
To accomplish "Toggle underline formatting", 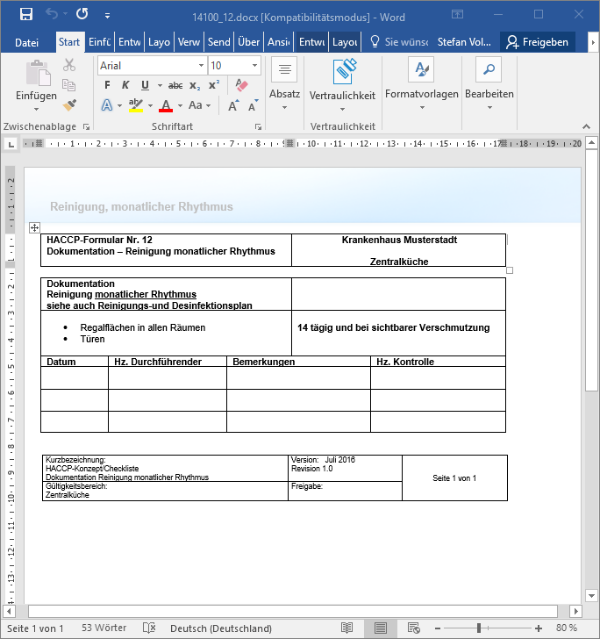I will 145,85.
